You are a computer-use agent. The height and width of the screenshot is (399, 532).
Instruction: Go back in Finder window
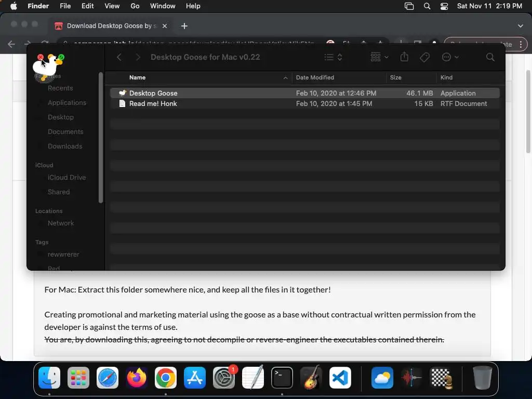(119, 57)
